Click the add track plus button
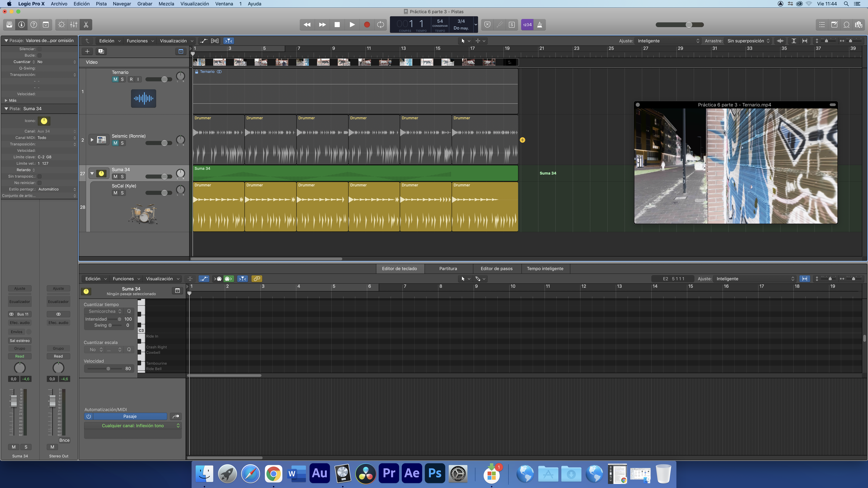Viewport: 868px width, 488px height. click(87, 51)
